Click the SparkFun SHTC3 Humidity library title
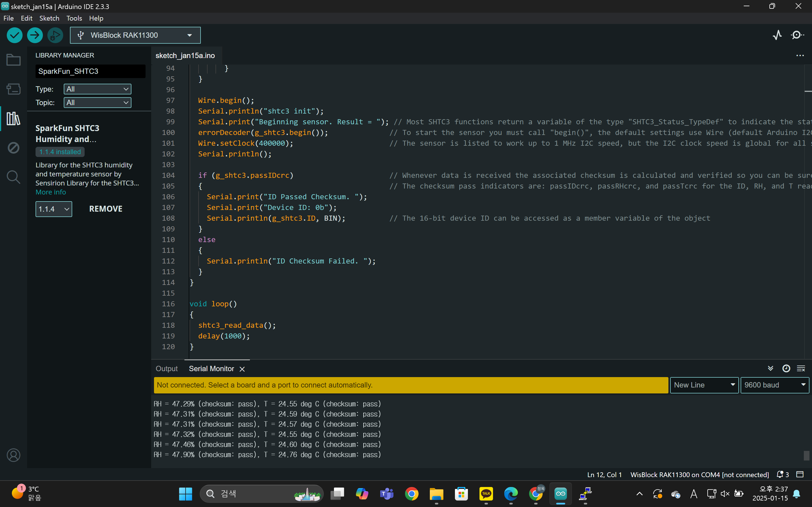This screenshot has height=507, width=812. pos(67,134)
